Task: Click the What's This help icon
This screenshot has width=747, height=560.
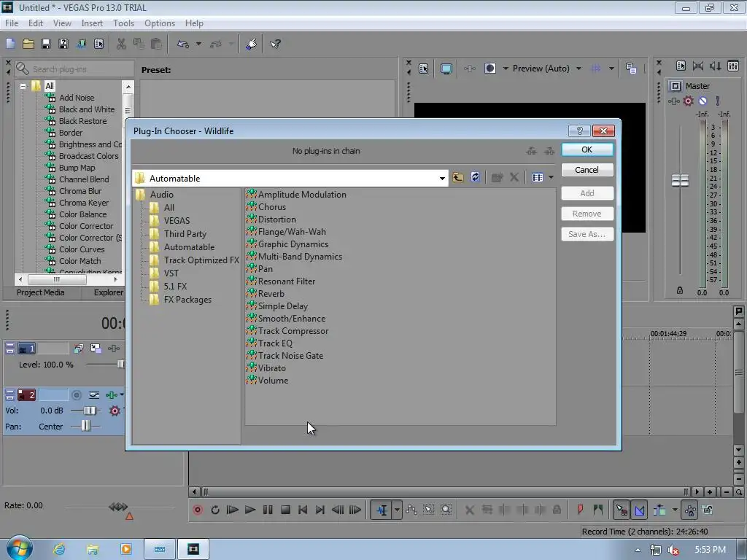Action: point(275,44)
